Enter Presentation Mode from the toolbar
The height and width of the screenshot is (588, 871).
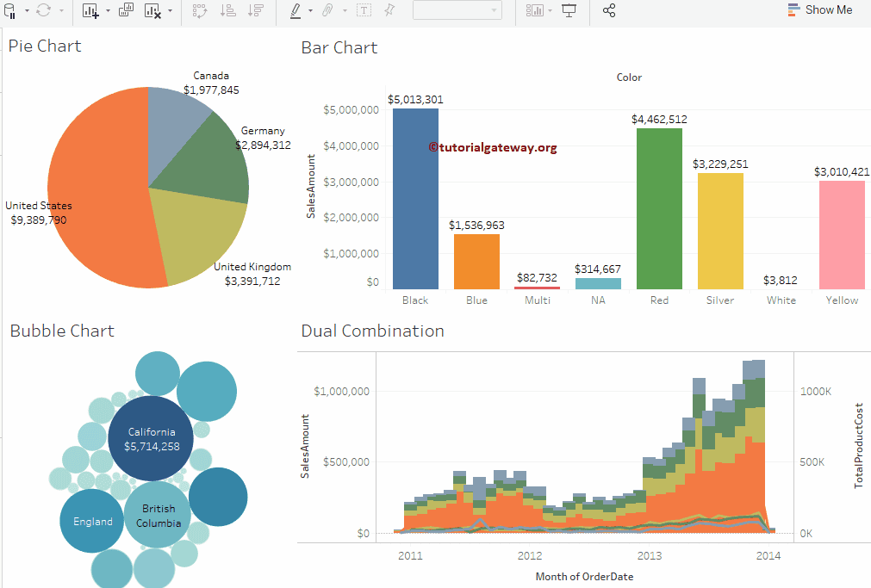569,10
